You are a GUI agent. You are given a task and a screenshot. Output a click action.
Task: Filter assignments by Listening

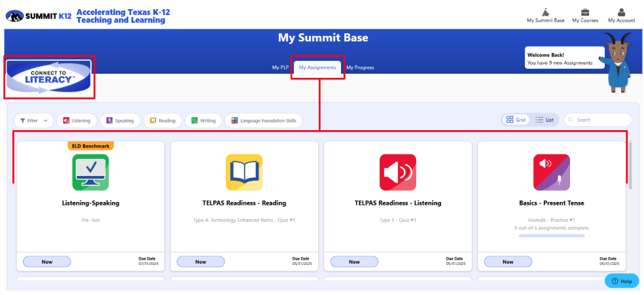[77, 120]
